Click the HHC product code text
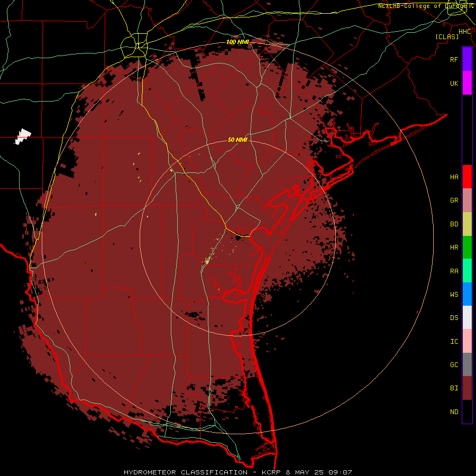Screen dimensions: 476x476 point(465,32)
